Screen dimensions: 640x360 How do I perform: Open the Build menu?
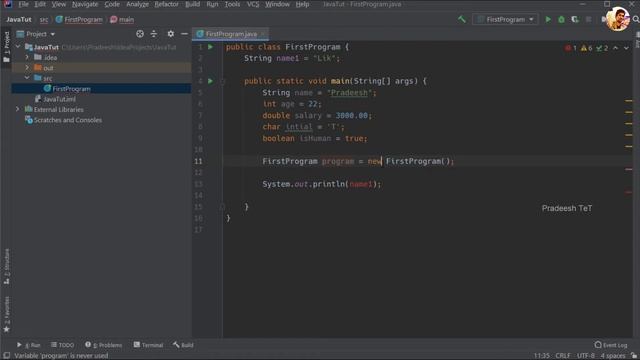192,4
